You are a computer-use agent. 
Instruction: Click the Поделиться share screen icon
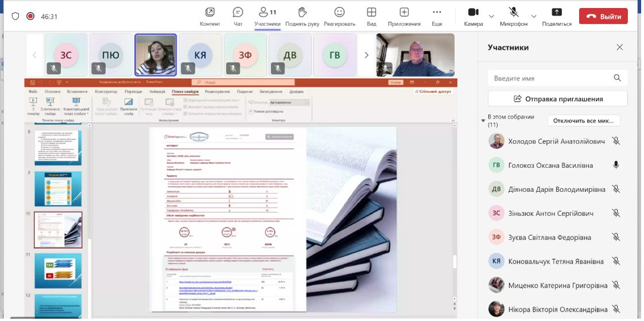[x=557, y=12]
